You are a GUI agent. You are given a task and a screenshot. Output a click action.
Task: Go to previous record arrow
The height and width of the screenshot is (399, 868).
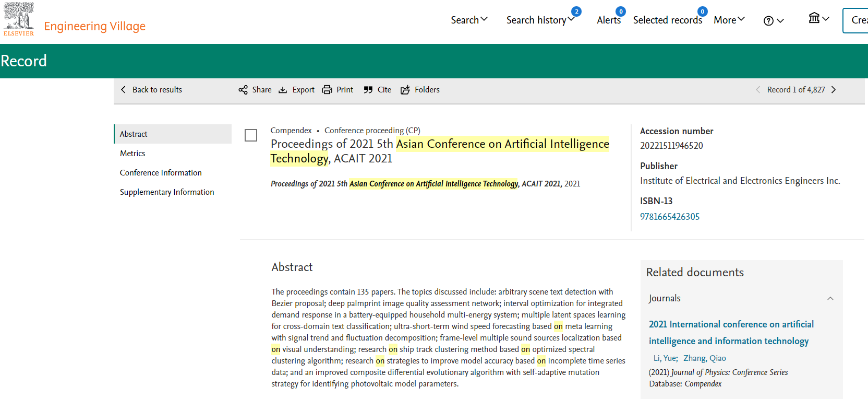(x=758, y=90)
